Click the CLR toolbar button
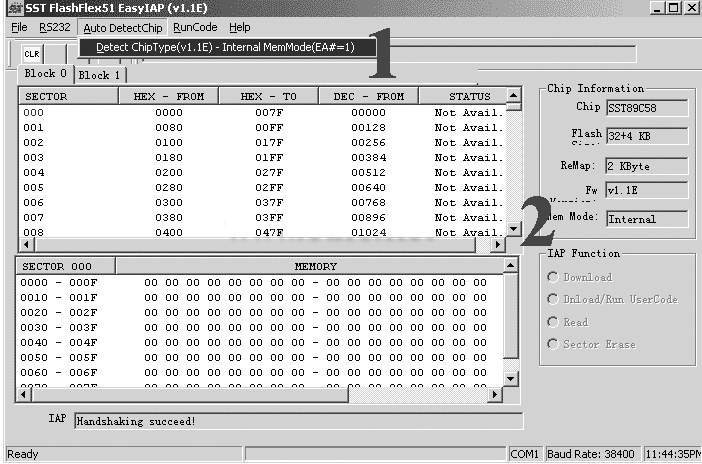Screen dimensions: 702x464 point(30,53)
